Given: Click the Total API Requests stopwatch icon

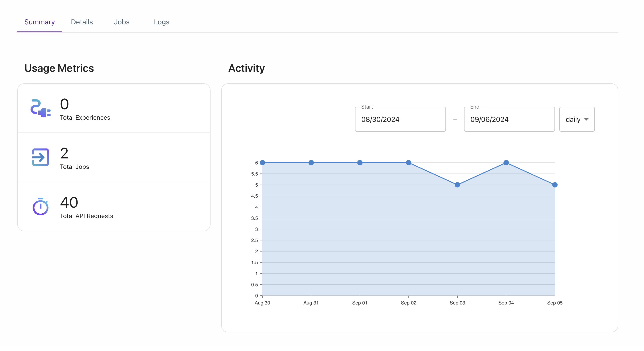Looking at the screenshot, I should click(41, 207).
